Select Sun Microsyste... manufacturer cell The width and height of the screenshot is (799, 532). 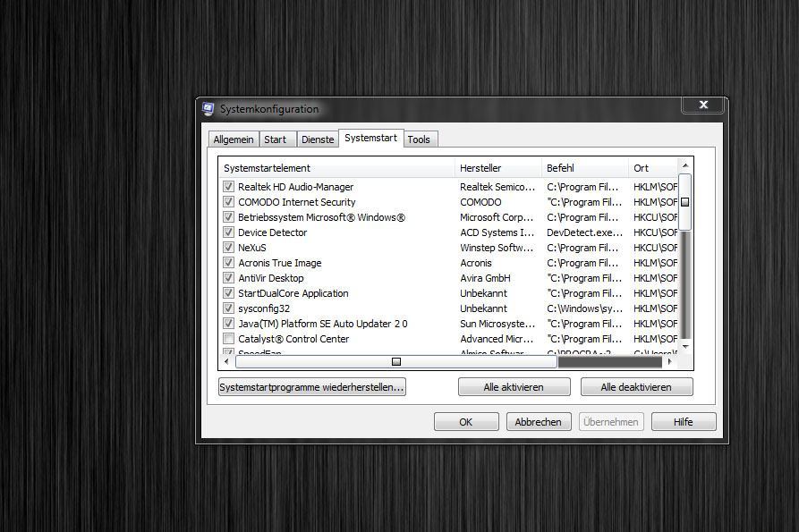tap(497, 324)
